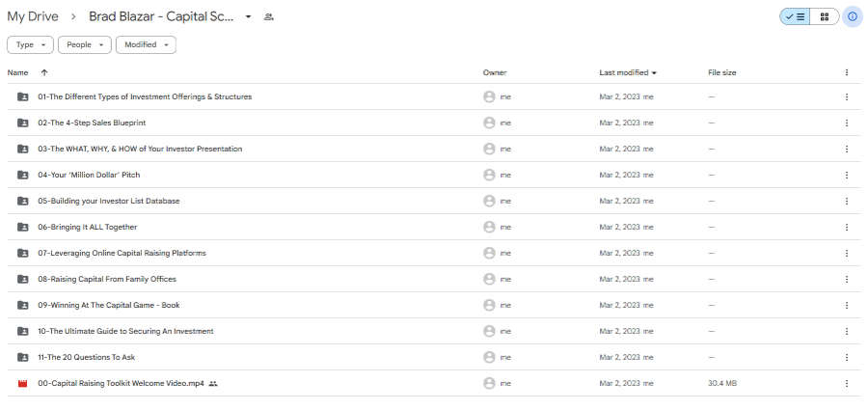Open more actions for 08-Raising Capital From Family Offices
The image size is (868, 410).
pos(846,279)
